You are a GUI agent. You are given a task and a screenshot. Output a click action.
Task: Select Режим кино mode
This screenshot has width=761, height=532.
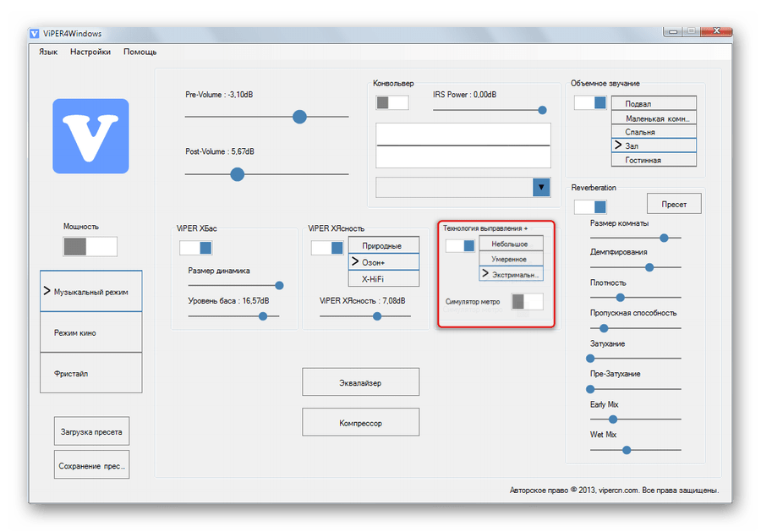tap(90, 332)
